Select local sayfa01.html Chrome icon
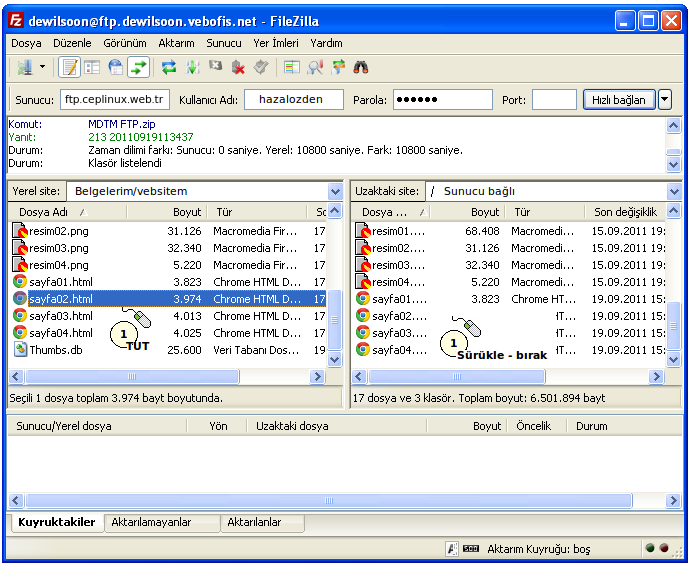This screenshot has height=564, width=692. point(20,282)
